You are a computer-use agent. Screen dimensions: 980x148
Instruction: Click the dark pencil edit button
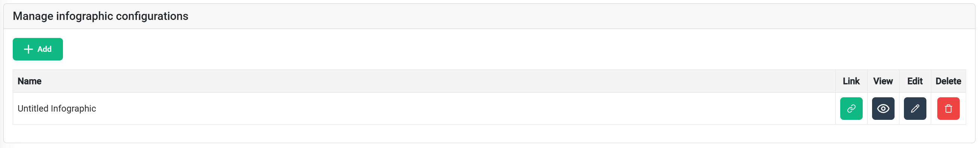(x=915, y=109)
